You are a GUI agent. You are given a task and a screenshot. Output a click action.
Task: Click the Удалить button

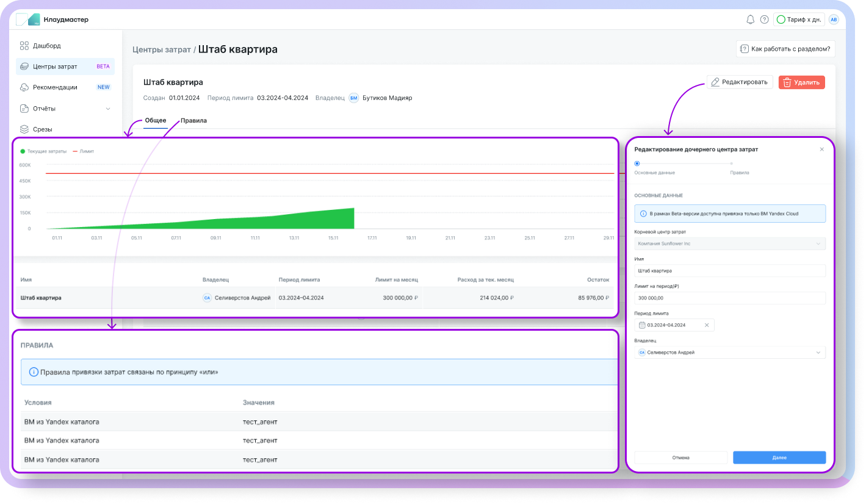[801, 82]
